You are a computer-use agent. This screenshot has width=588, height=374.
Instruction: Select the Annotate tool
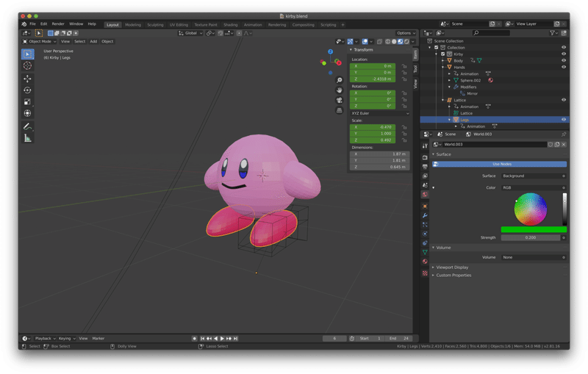28,126
